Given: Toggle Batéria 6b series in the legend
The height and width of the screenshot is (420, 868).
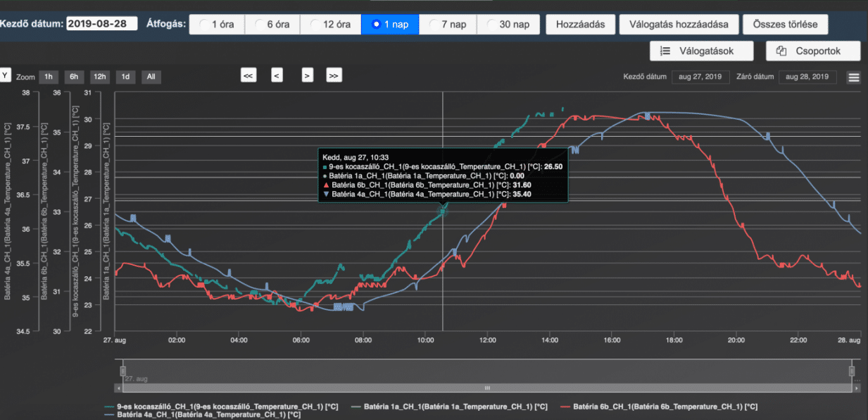Looking at the screenshot, I should coord(658,407).
